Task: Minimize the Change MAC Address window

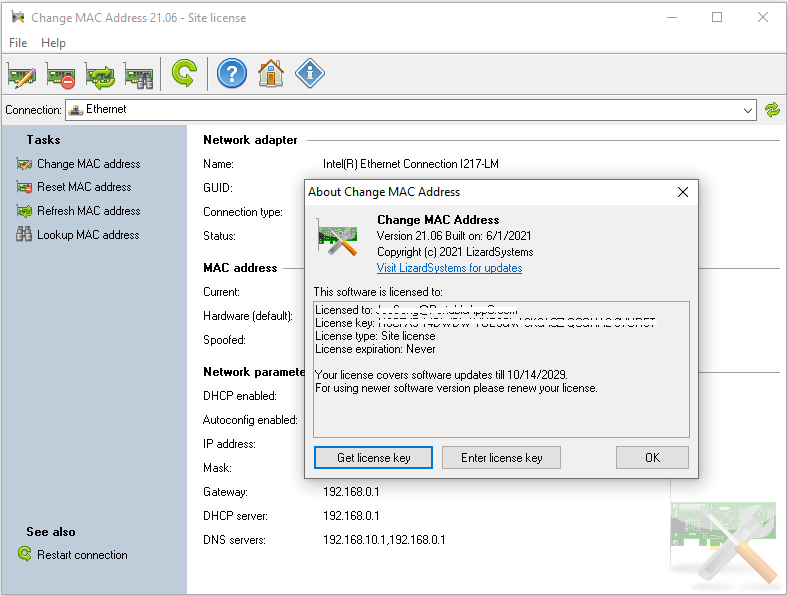Action: (x=672, y=17)
